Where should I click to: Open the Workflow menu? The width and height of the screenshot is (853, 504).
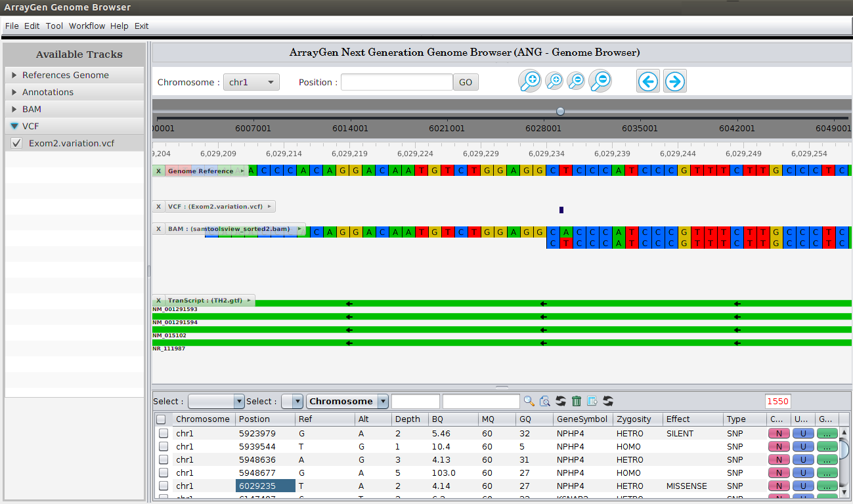87,26
